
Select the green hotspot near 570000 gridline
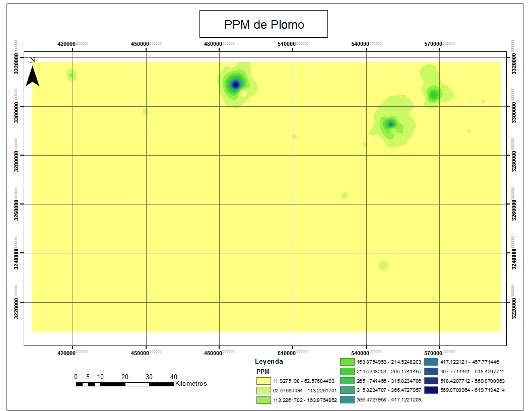pos(433,94)
